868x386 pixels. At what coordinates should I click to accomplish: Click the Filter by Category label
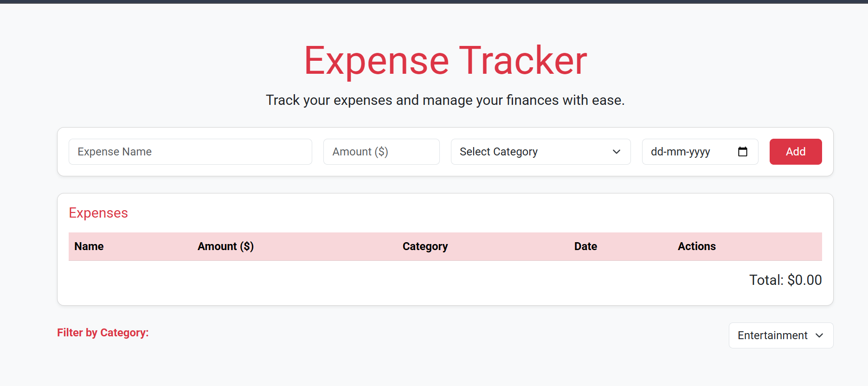click(103, 333)
